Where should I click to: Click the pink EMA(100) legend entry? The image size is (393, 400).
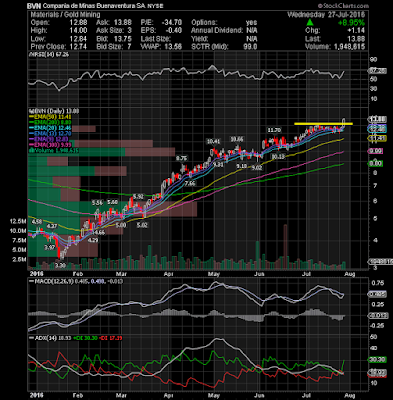coord(50,145)
